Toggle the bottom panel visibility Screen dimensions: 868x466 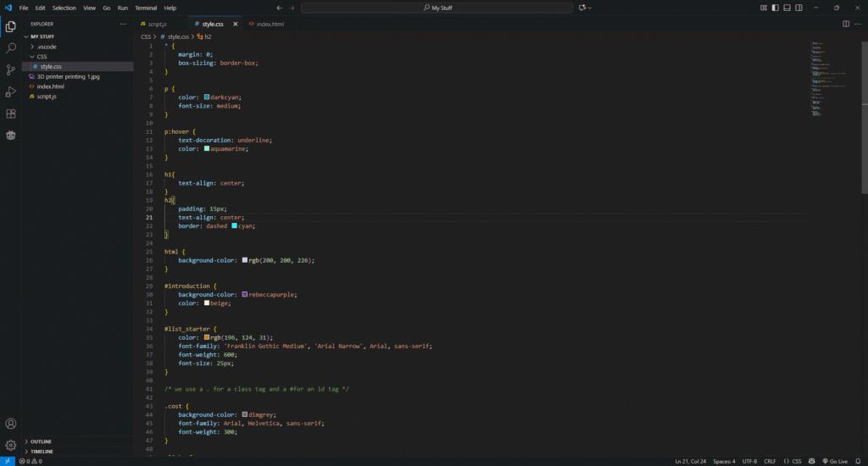[787, 8]
